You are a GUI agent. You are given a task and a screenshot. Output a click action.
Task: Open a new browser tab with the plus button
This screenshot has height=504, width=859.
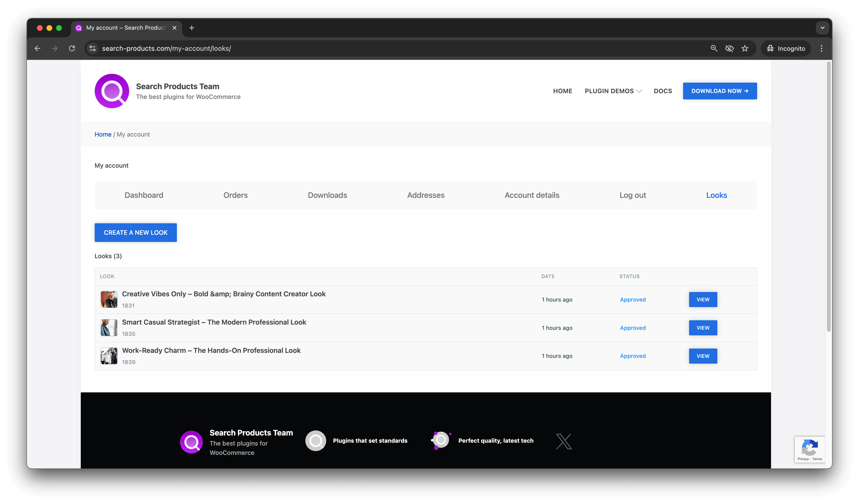(x=192, y=28)
